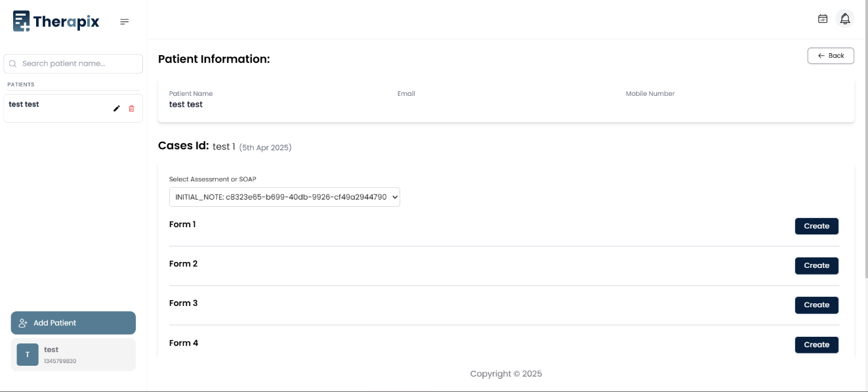Screen dimensions: 868x392
Task: Create Form 2
Action: pos(816,265)
